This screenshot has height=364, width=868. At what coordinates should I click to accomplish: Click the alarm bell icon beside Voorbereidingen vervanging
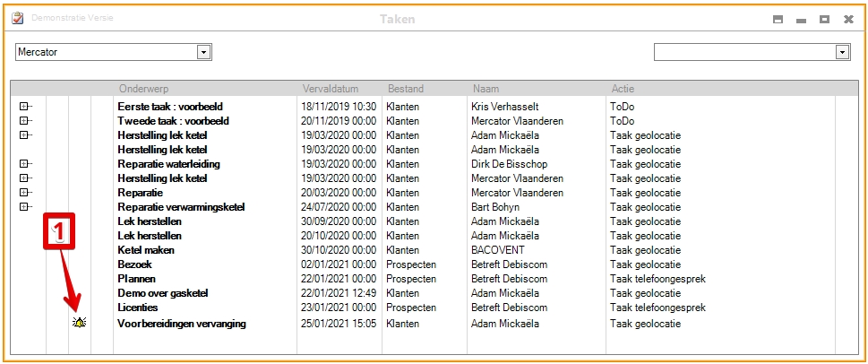coord(80,323)
